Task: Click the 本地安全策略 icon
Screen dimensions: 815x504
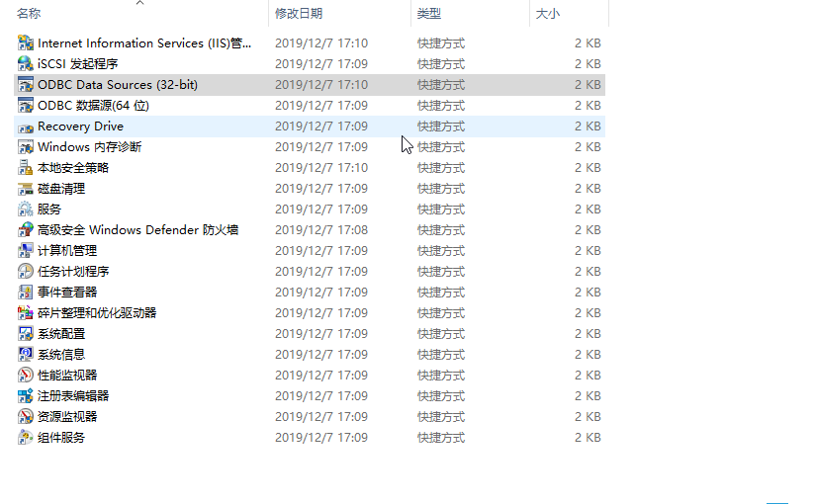Action: 25,168
